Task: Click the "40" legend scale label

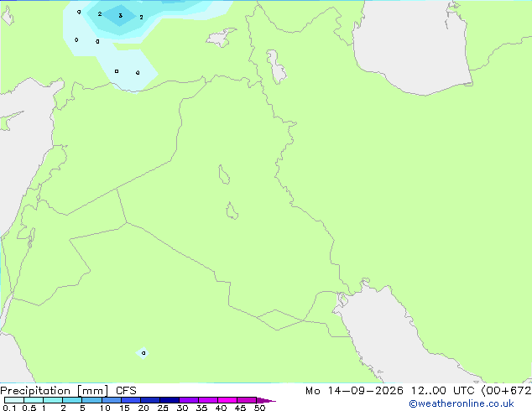Action: click(221, 408)
